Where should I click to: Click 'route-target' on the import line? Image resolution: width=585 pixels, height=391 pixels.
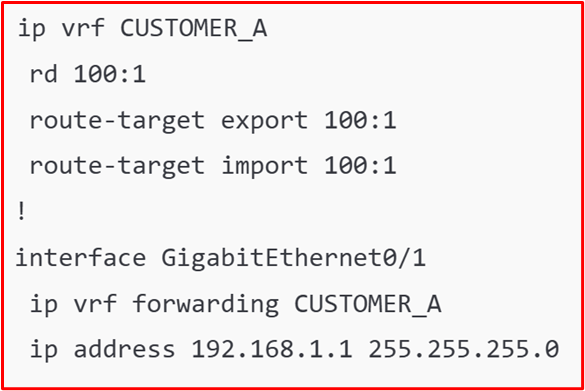pyautogui.click(x=117, y=166)
